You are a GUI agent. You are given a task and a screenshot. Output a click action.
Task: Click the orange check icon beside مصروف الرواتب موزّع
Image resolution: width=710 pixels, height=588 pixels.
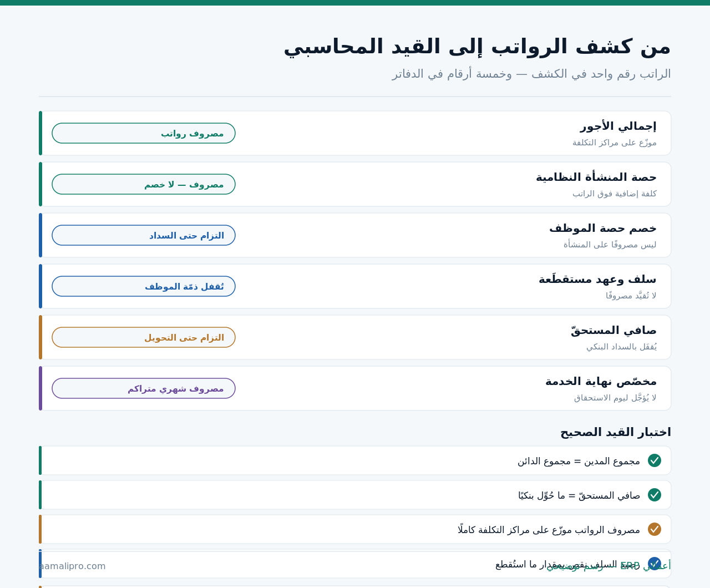655,529
